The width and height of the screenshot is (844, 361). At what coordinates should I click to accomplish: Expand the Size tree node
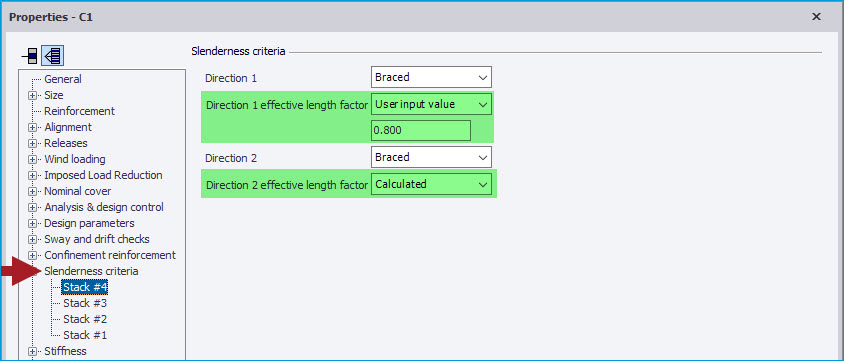(33, 96)
